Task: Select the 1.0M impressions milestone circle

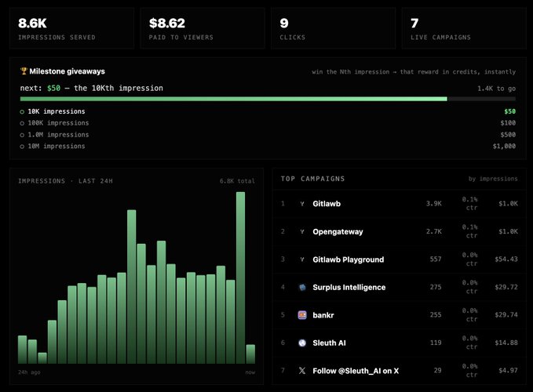Action: point(22,135)
